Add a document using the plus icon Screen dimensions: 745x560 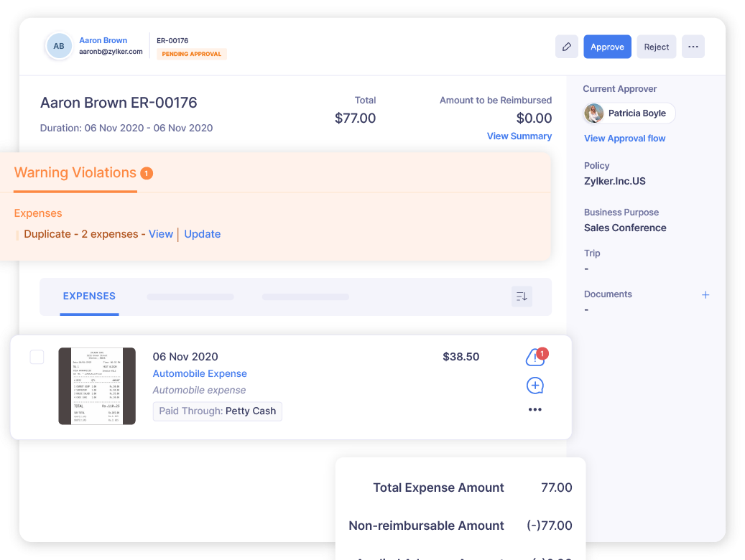(705, 294)
